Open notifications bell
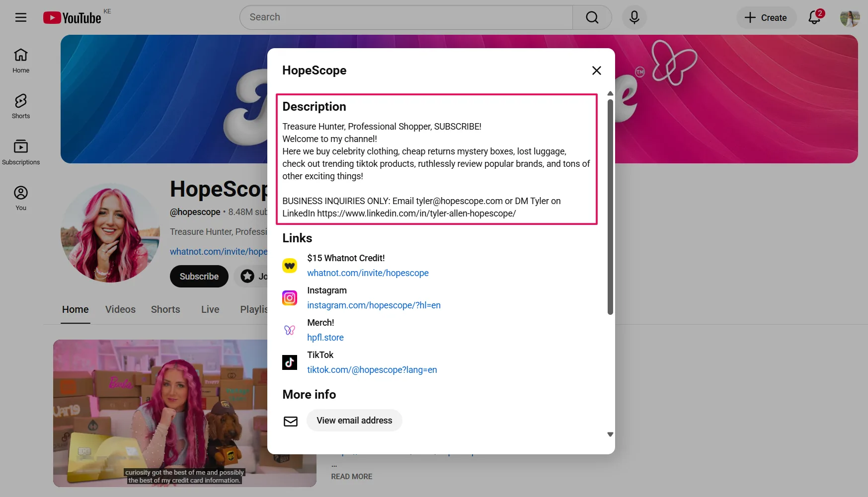The image size is (868, 497). tap(814, 17)
